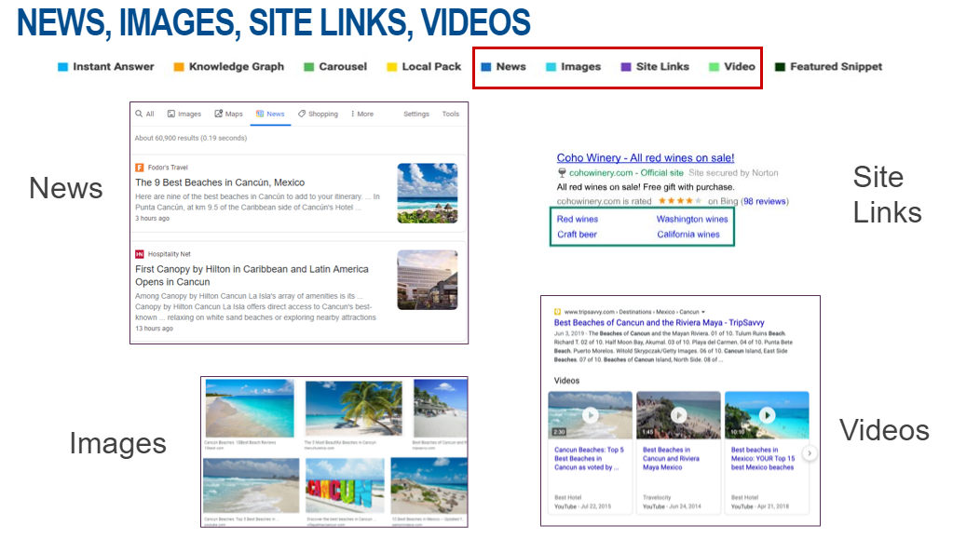Click the CANCUN colorful sign image
The image size is (980, 539).
[x=345, y=487]
